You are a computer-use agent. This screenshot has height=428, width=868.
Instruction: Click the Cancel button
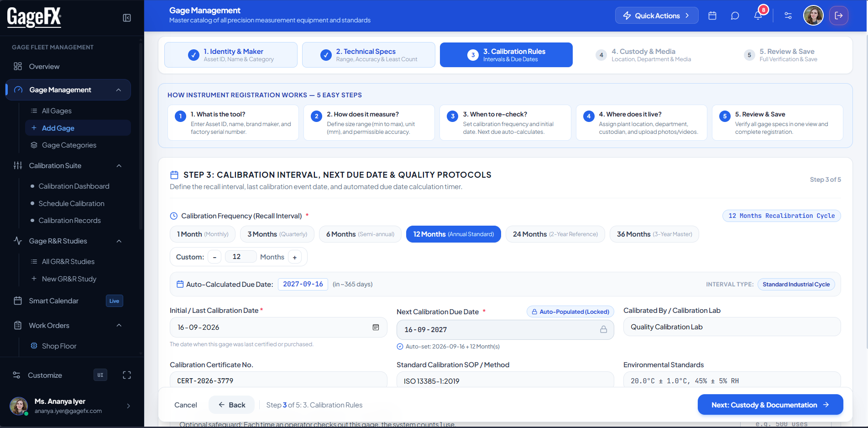pos(186,405)
